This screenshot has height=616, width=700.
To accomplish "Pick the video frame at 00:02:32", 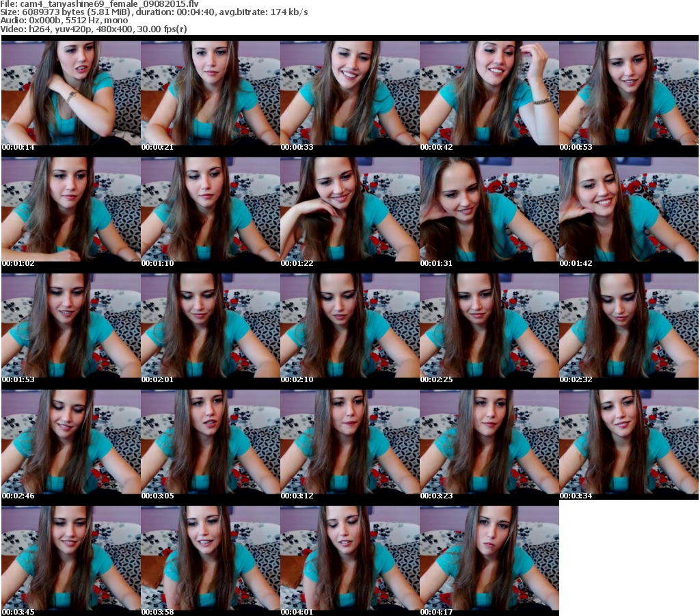I will click(x=629, y=326).
